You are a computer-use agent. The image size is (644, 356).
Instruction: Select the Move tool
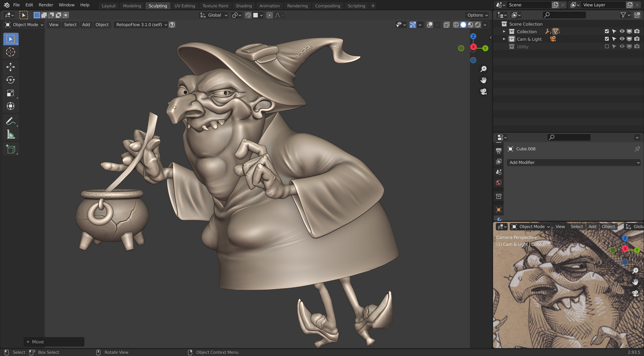click(11, 67)
